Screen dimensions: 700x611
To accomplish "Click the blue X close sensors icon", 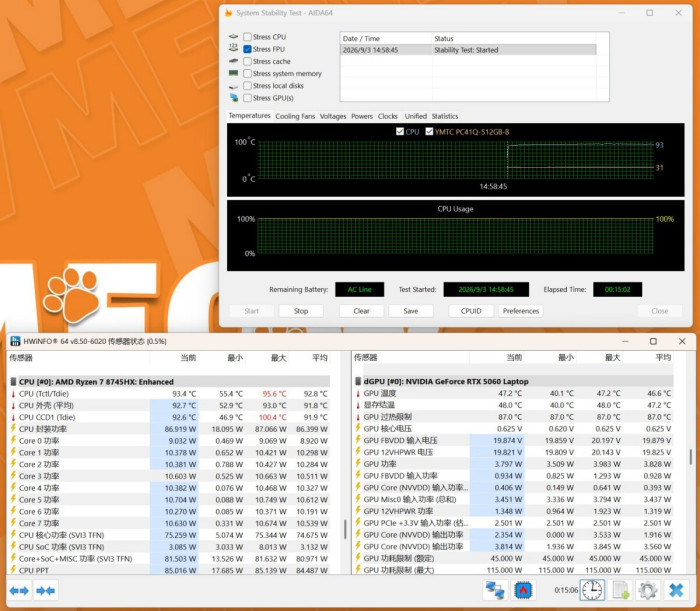I will (676, 590).
